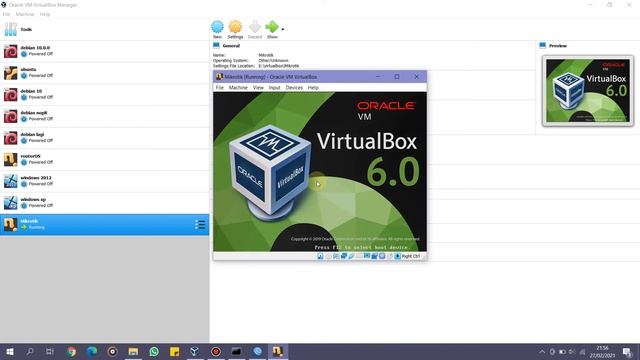The image size is (640, 360).
Task: Open the Windows Start menu
Action: coord(10,351)
